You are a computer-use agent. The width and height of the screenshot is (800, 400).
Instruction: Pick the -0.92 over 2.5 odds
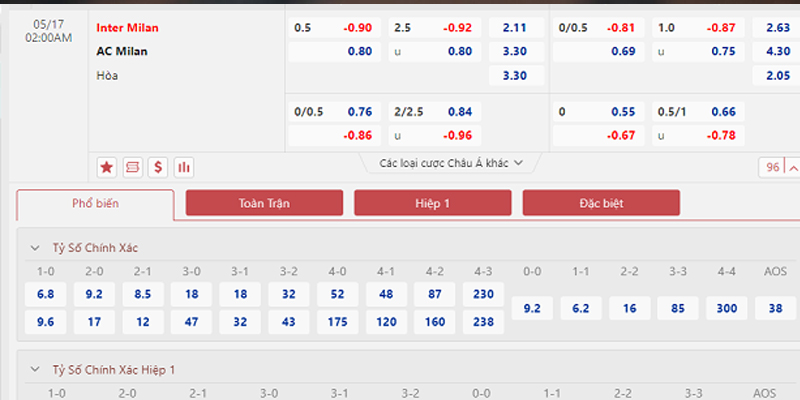click(435, 28)
